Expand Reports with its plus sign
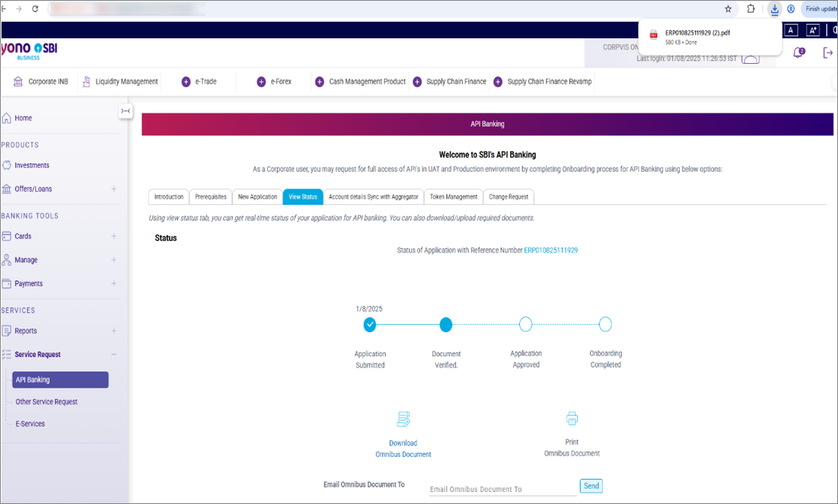 114,331
